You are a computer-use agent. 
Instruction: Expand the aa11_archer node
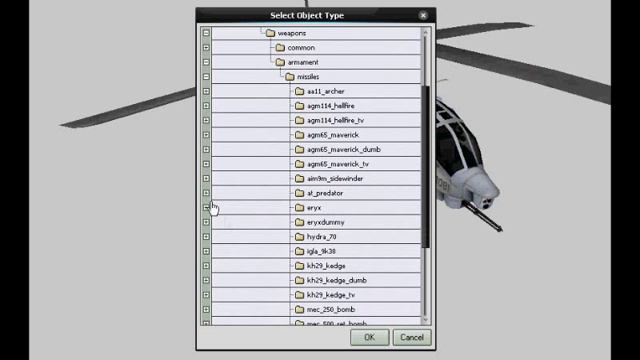(x=206, y=91)
